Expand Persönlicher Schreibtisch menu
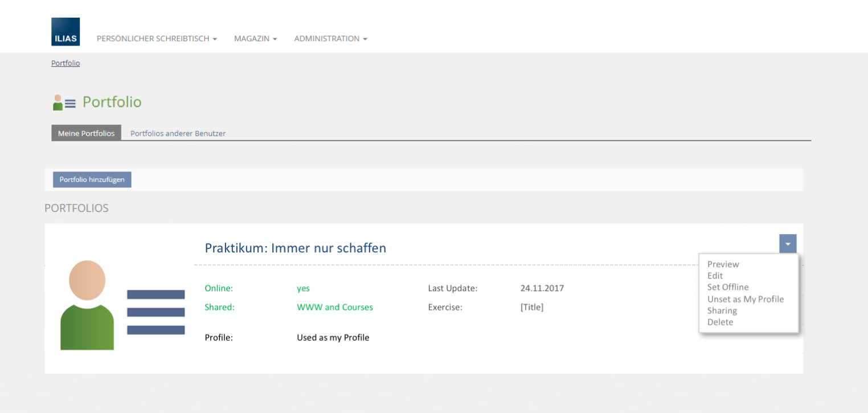Image resolution: width=868 pixels, height=413 pixels. [x=157, y=39]
